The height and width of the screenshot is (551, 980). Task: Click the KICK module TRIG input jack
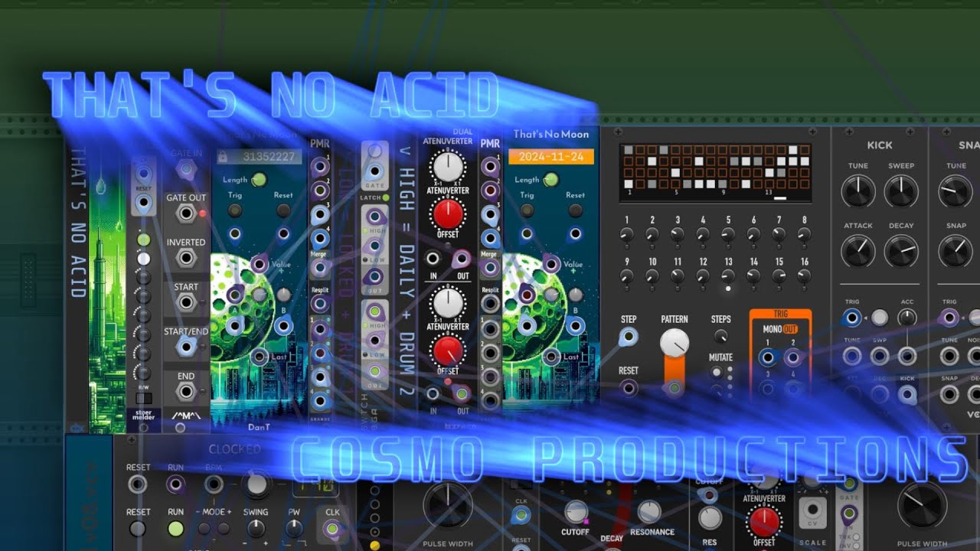851,318
